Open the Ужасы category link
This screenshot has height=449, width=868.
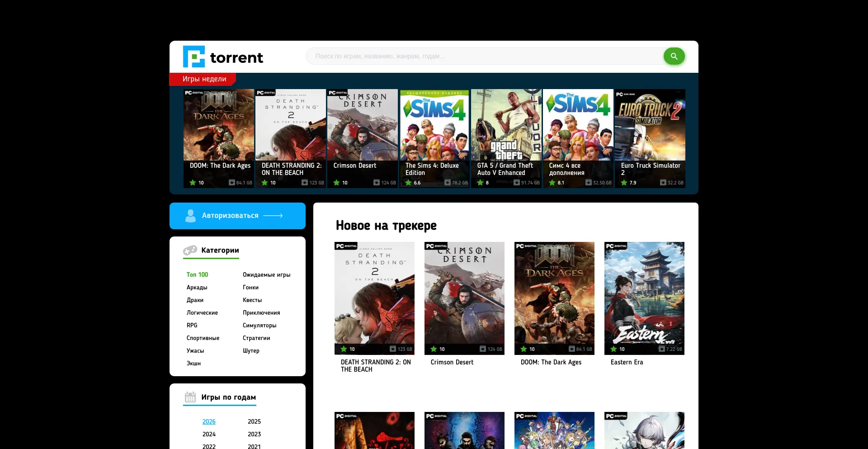pos(195,350)
